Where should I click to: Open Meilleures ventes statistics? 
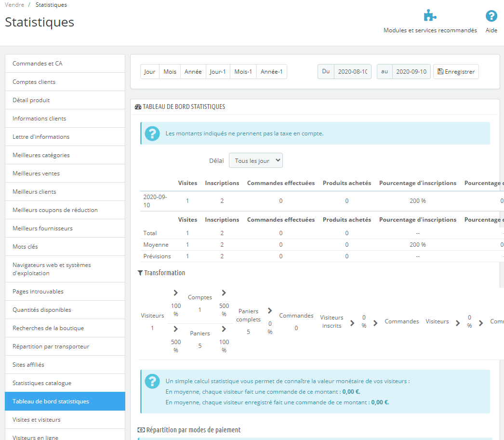(x=65, y=173)
